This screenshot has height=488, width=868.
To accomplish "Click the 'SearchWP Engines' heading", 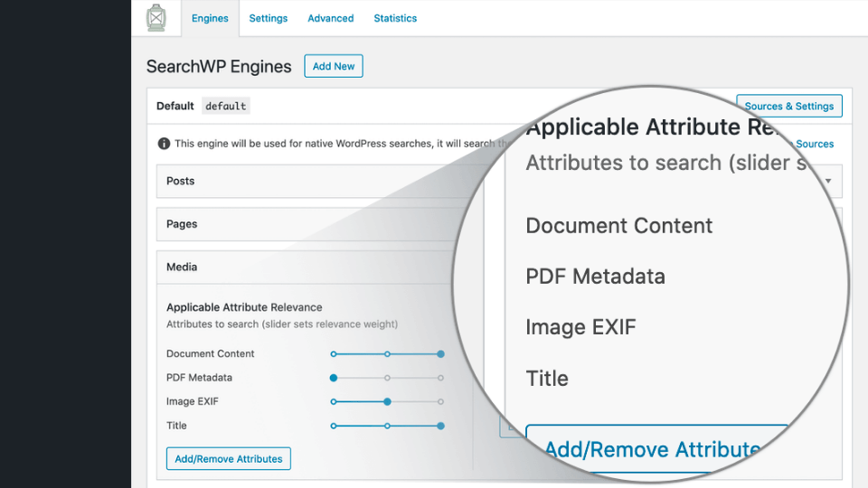I will (219, 66).
